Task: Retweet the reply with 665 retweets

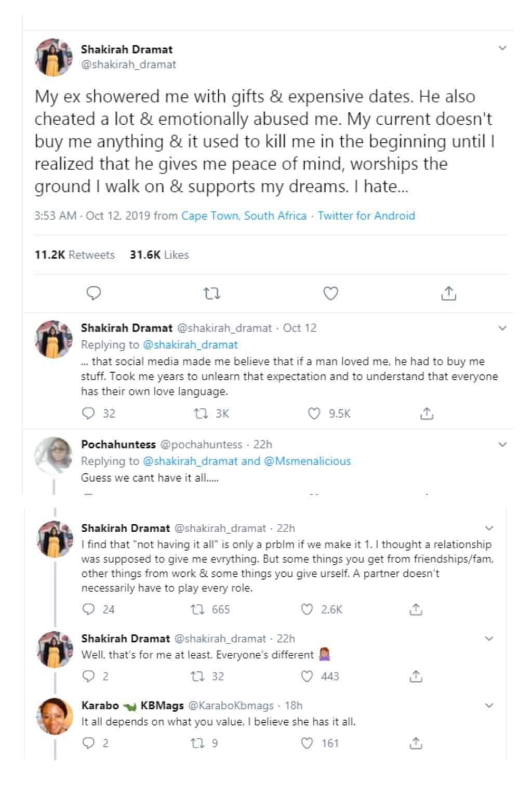Action: pyautogui.click(x=197, y=610)
